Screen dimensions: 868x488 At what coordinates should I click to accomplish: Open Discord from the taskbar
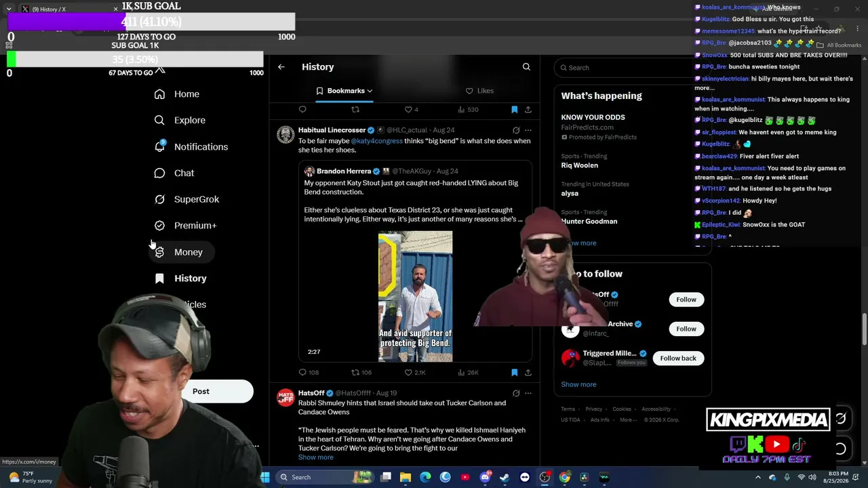(485, 477)
